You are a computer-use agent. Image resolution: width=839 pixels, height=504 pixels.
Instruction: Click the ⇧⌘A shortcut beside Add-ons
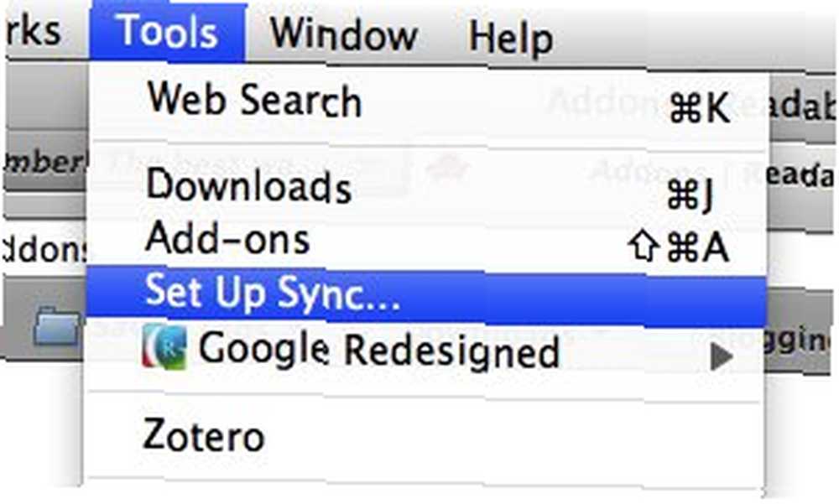click(x=679, y=247)
